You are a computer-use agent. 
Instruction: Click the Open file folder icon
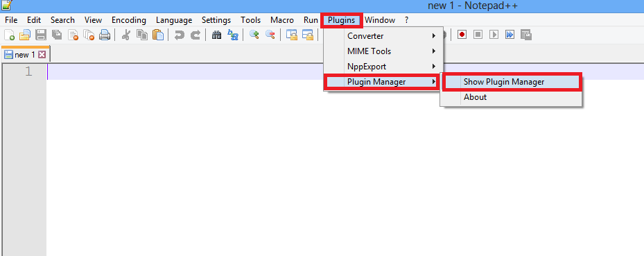25,35
